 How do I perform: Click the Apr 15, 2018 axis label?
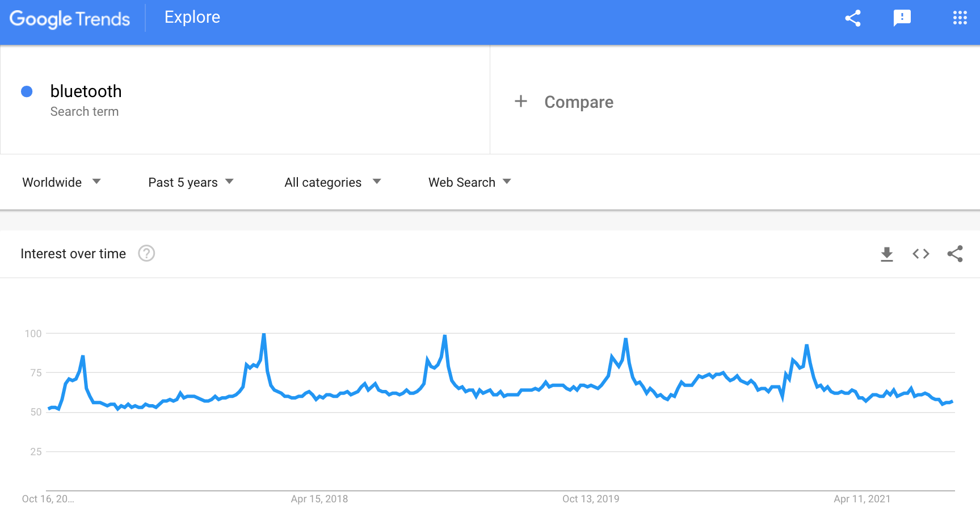319,499
